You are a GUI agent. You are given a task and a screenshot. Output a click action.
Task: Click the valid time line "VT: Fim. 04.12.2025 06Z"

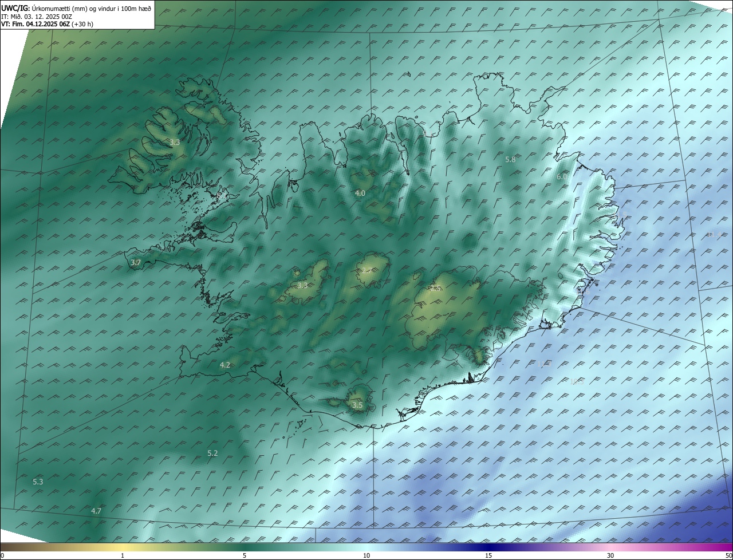pos(36,24)
